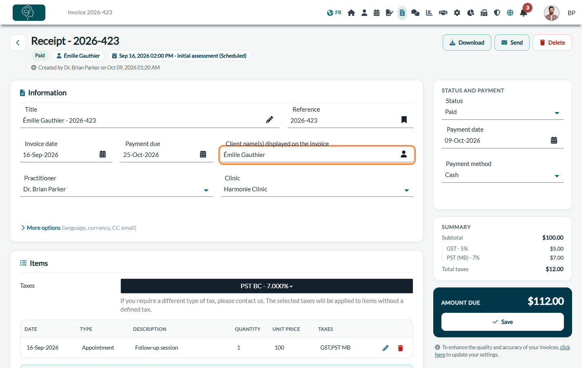
Task: Click the Émilie Gauthier client tag
Action: (78, 56)
